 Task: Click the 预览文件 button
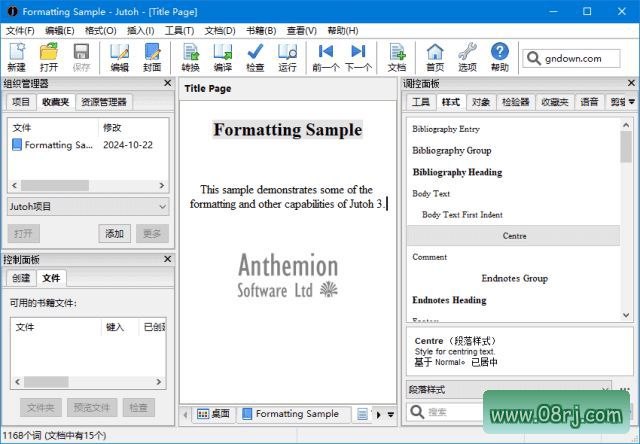click(x=92, y=407)
